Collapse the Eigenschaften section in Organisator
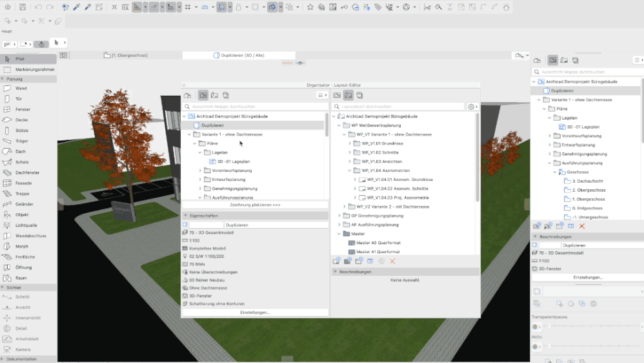The image size is (644, 363). [x=186, y=215]
